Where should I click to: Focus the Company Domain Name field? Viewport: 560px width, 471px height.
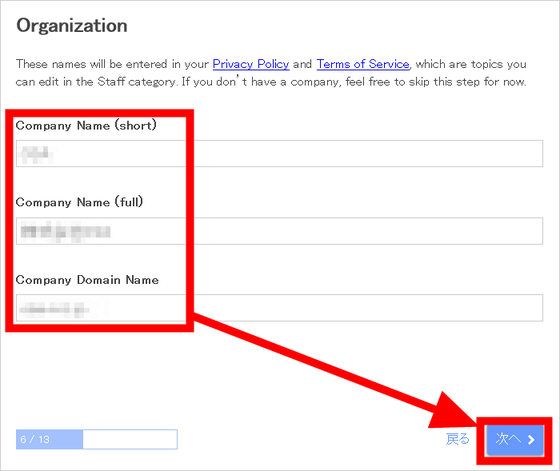(279, 308)
